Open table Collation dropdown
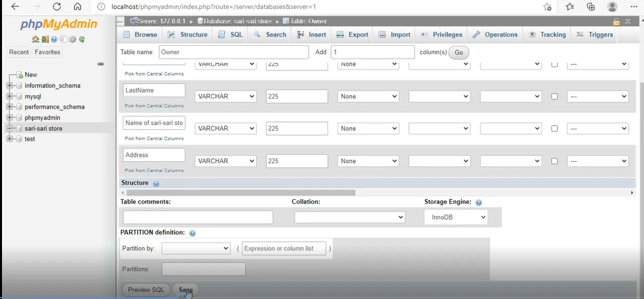 (350, 217)
